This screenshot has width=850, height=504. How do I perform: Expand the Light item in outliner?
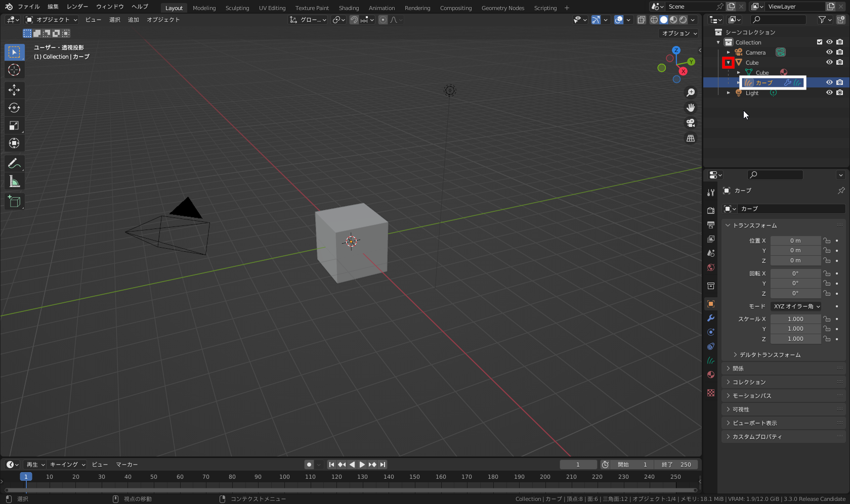[x=729, y=93]
